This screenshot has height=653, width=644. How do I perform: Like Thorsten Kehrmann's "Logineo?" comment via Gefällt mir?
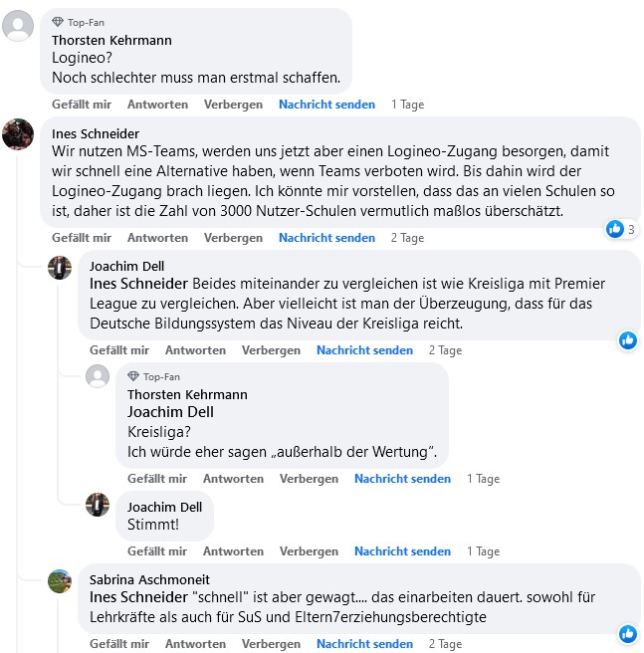tap(82, 105)
